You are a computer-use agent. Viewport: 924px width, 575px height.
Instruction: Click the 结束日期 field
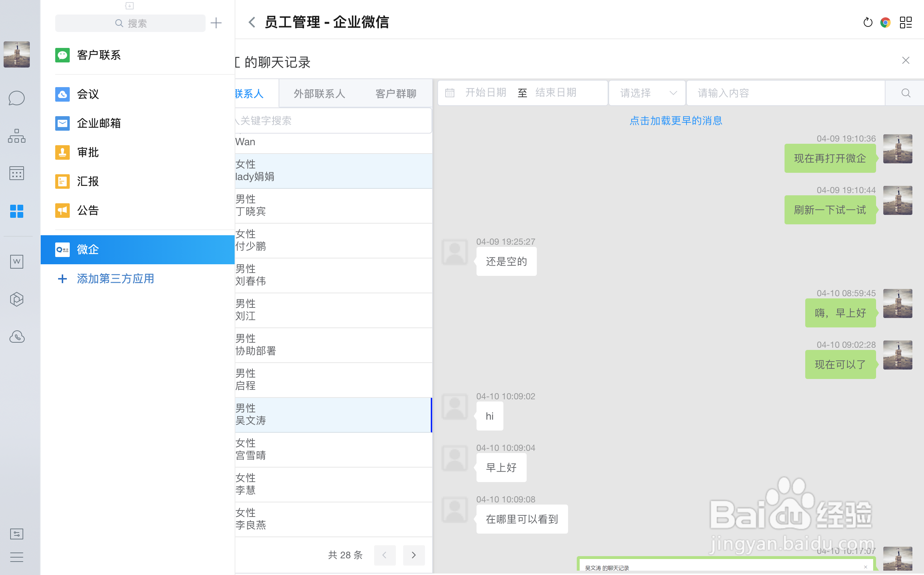coord(556,93)
